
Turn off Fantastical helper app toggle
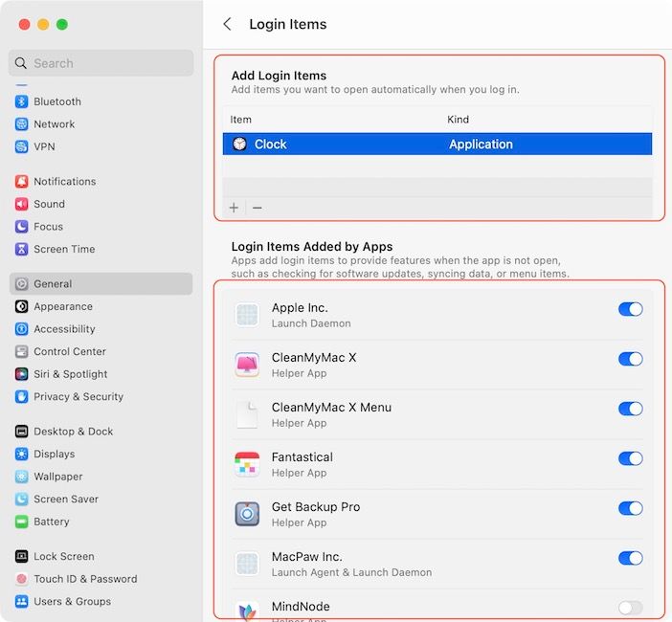(630, 458)
